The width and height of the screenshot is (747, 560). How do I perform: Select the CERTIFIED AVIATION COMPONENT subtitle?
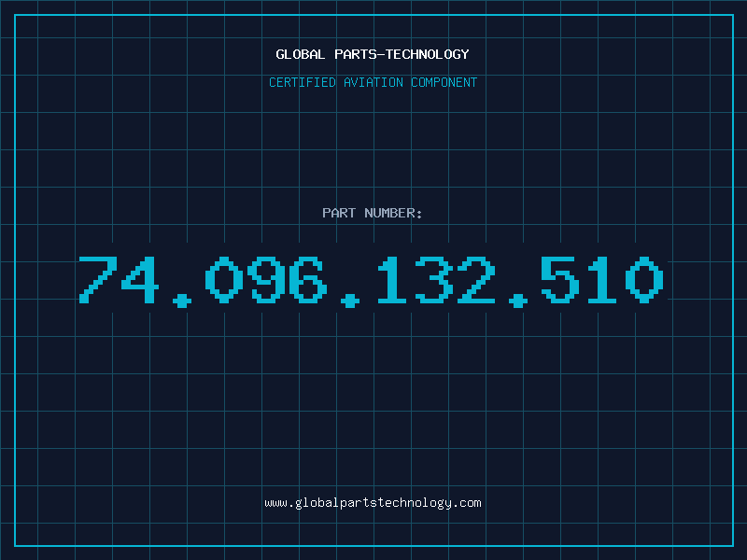click(x=373, y=82)
